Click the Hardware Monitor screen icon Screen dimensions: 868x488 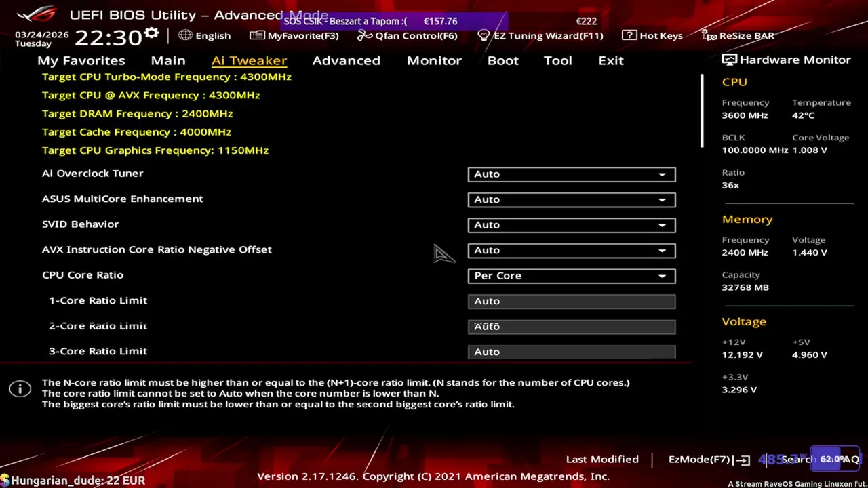point(729,60)
